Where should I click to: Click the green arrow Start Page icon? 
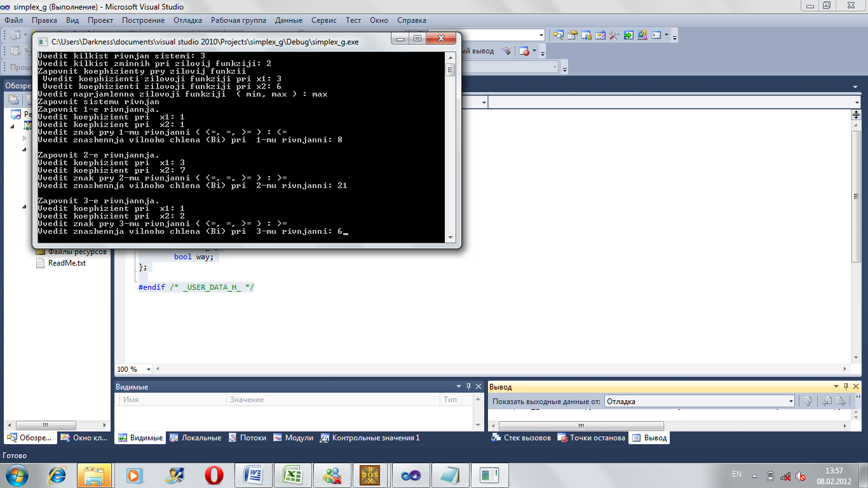628,35
